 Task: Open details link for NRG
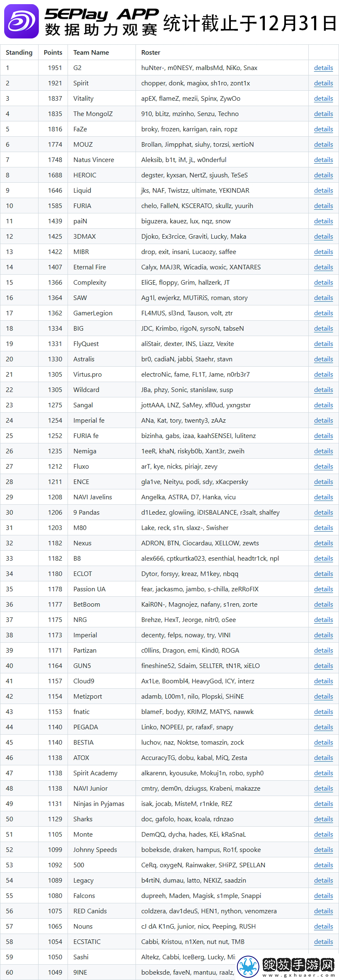coord(323,620)
